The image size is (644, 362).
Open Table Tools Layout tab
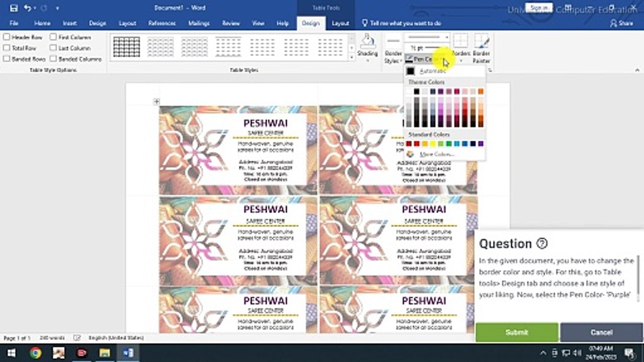(x=341, y=23)
